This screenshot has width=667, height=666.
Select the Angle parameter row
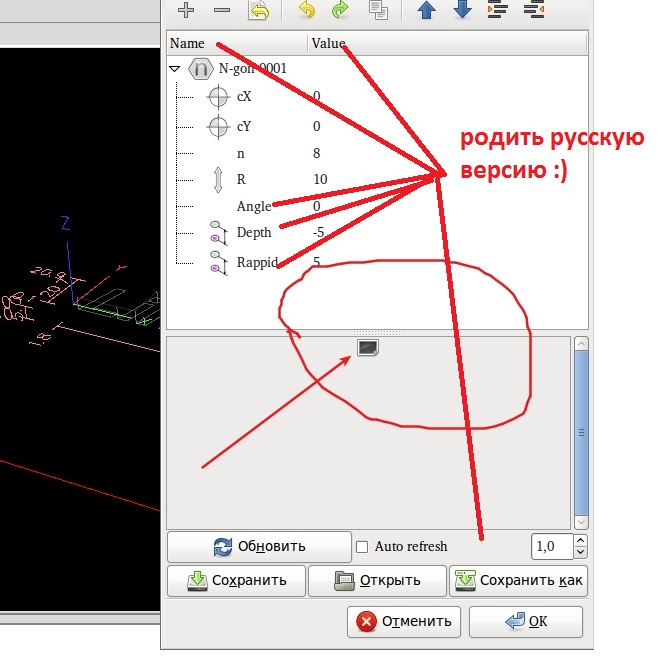(x=377, y=206)
